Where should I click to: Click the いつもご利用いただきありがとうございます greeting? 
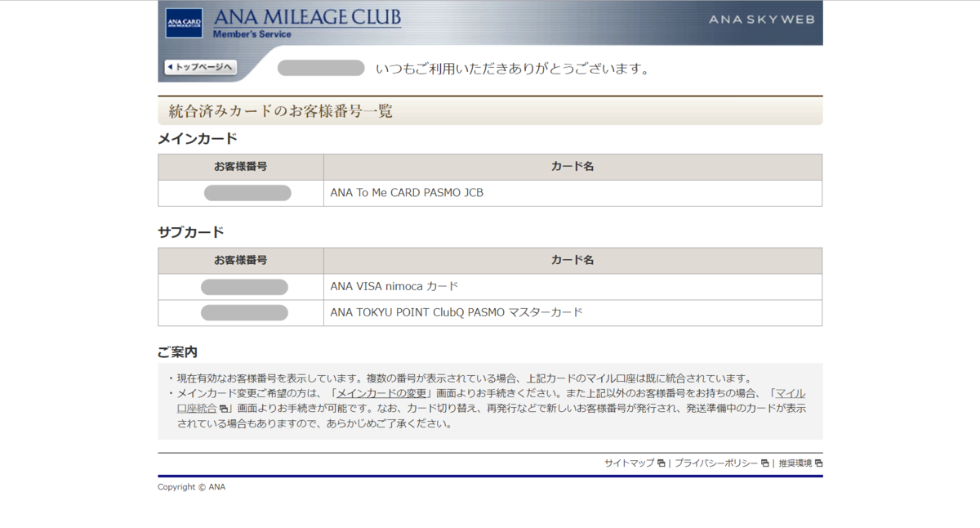(513, 69)
